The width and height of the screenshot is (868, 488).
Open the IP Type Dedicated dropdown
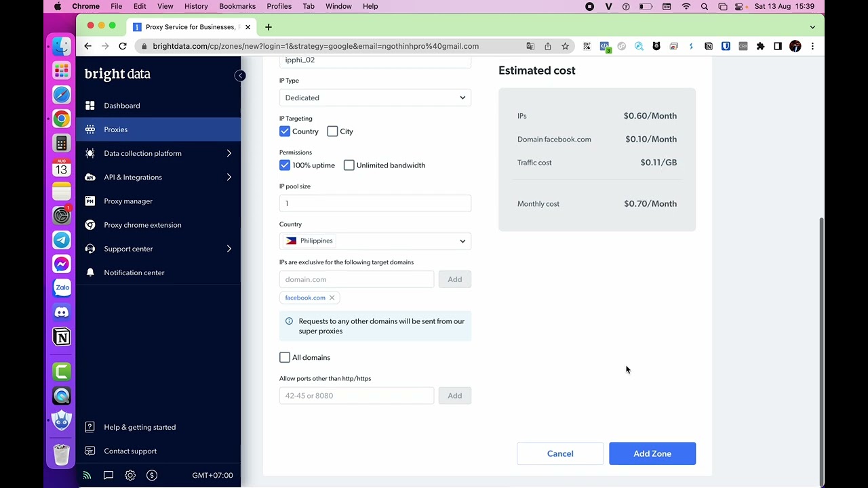click(x=375, y=98)
